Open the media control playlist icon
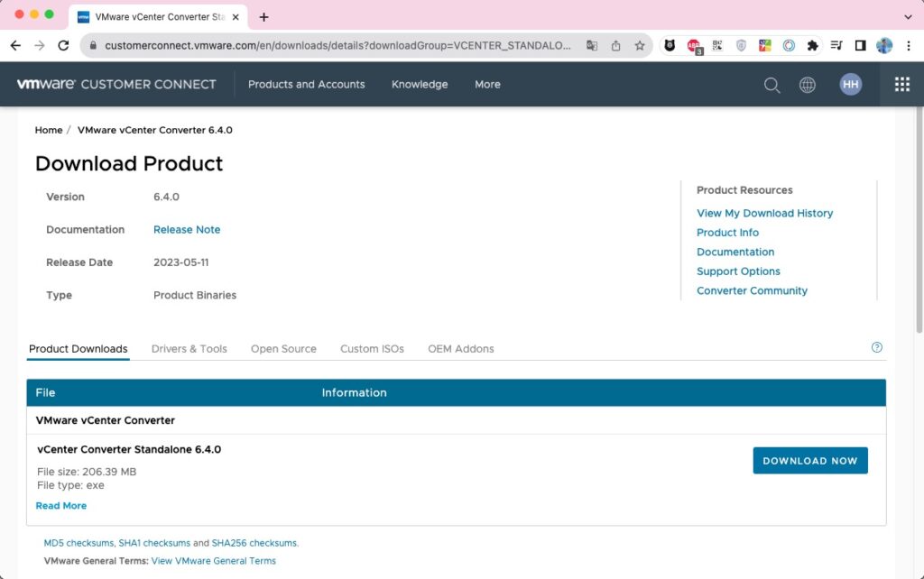The image size is (924, 579). (836, 45)
